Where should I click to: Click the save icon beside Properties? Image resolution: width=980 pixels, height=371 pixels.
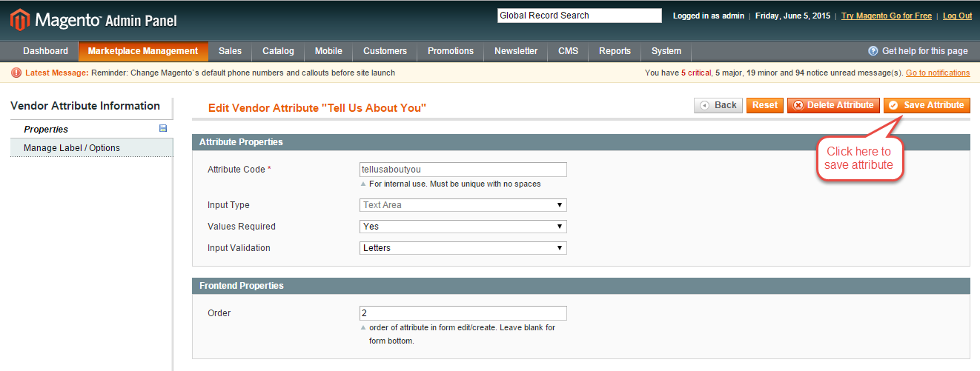[x=163, y=129]
